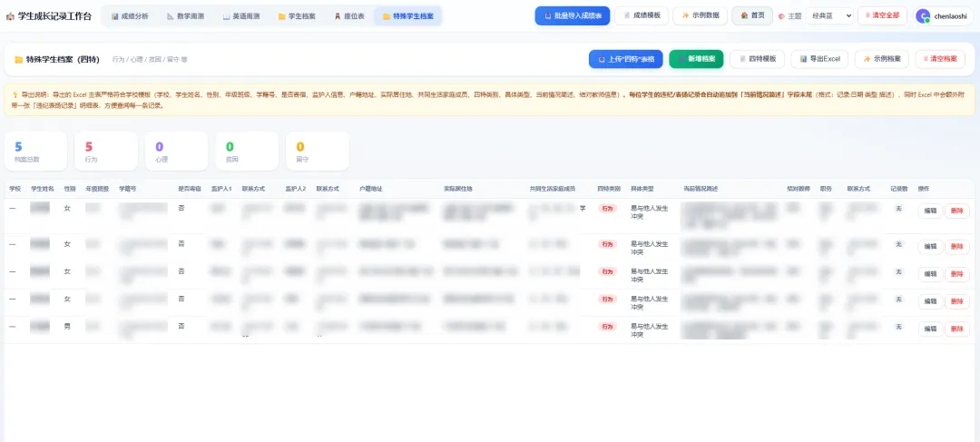This screenshot has height=442, width=980.
Task: Go to 首页 via the house icon
Action: 752,15
